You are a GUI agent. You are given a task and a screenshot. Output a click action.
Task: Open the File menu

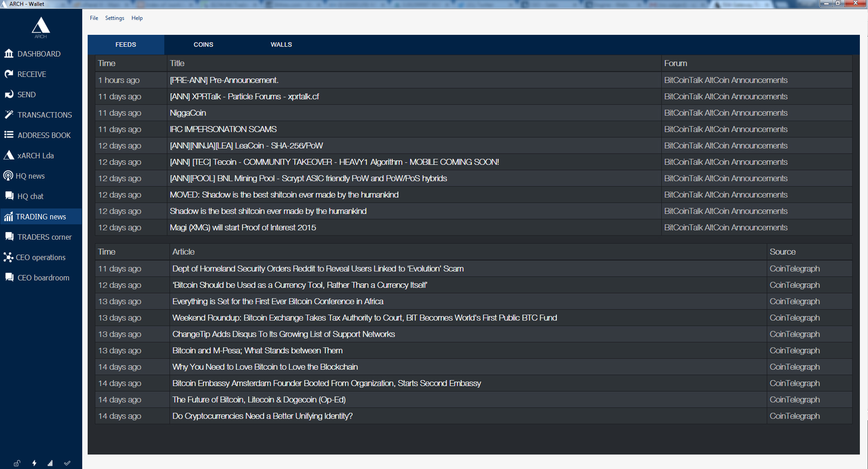pos(94,18)
